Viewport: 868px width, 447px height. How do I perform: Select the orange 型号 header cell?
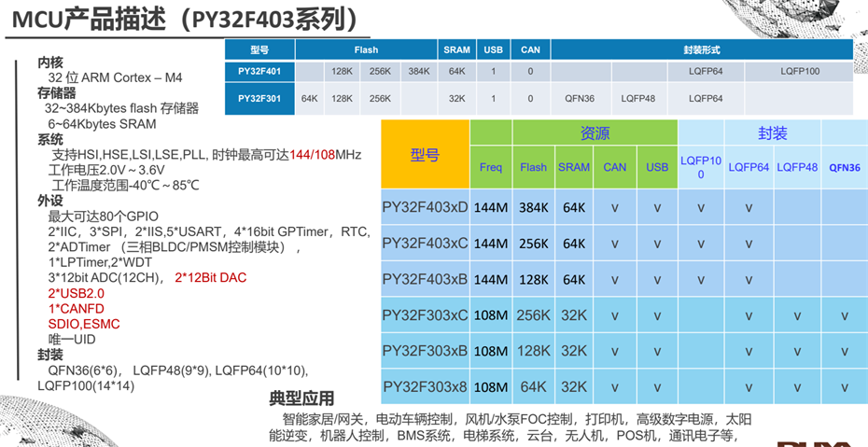pyautogui.click(x=425, y=155)
